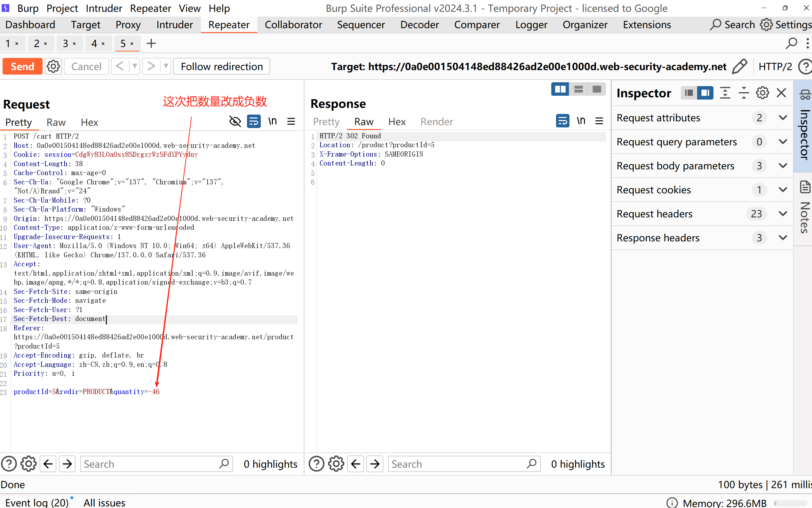The width and height of the screenshot is (812, 508).
Task: Open the history back dropdown arrow
Action: [135, 66]
